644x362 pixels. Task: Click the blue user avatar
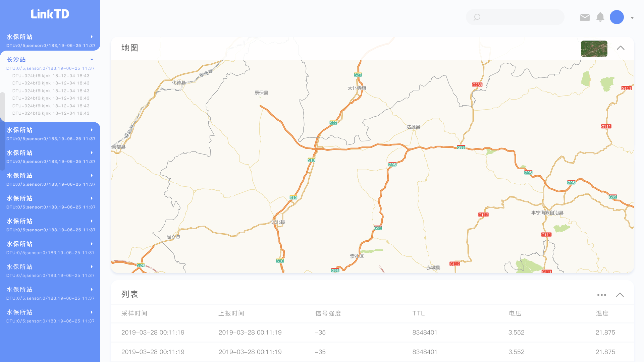point(616,17)
